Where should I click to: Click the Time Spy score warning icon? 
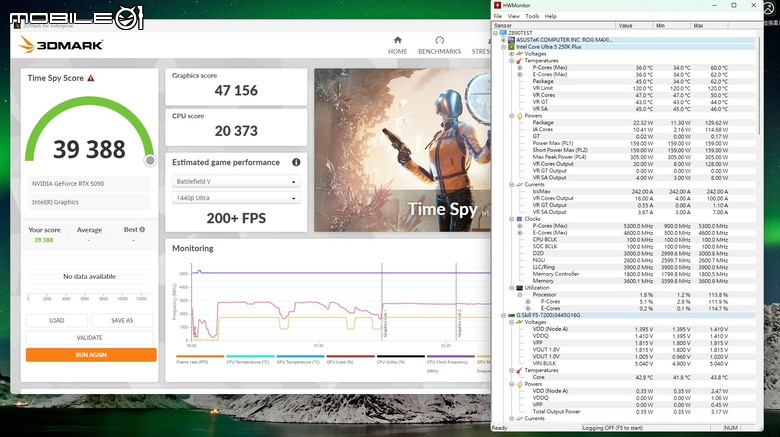coord(91,78)
